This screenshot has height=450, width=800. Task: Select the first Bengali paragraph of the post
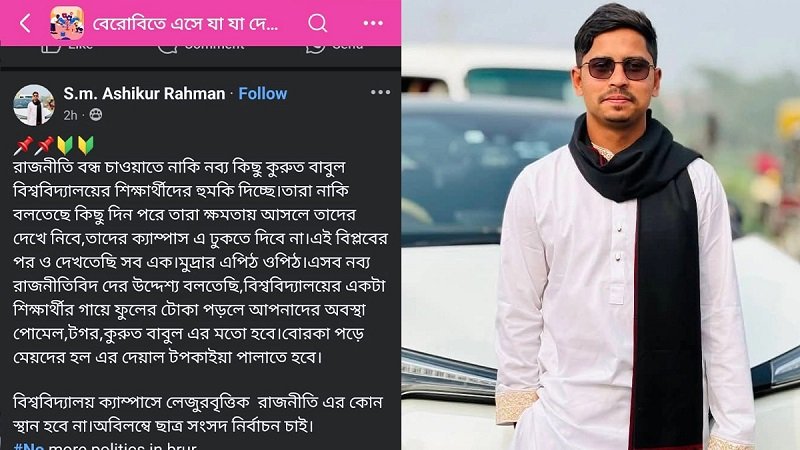(x=200, y=262)
